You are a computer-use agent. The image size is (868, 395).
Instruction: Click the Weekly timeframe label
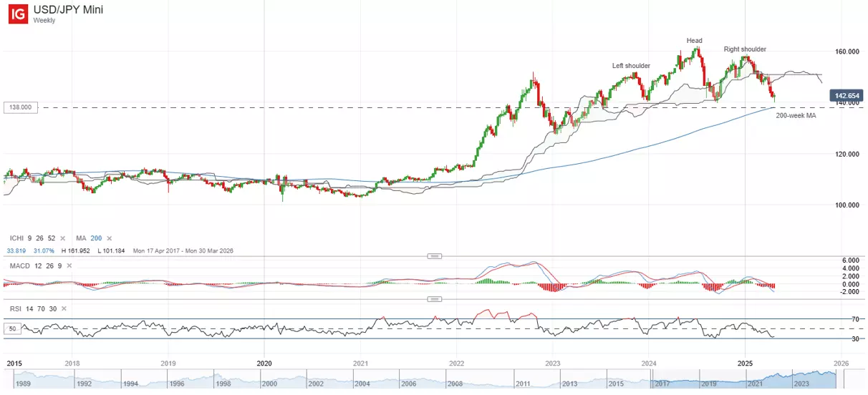click(x=44, y=21)
